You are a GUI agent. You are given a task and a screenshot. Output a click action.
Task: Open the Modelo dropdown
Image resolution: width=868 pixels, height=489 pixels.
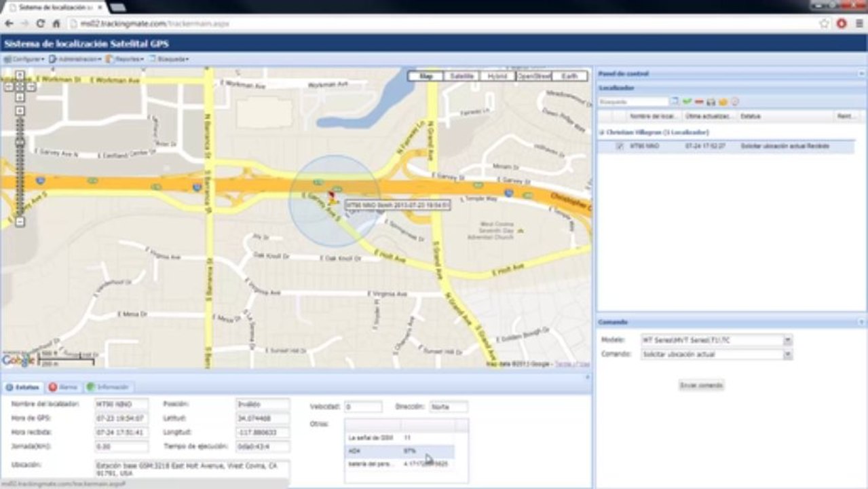tap(788, 340)
